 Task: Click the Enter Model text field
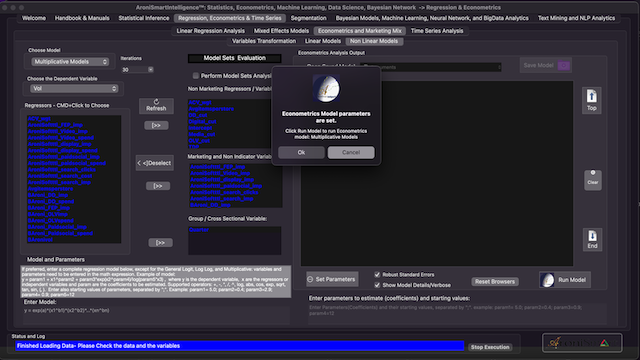coord(157,313)
